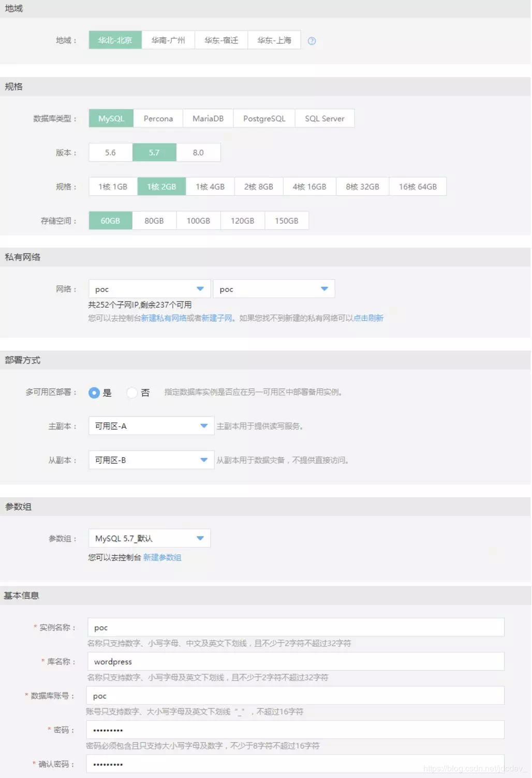Image resolution: width=532 pixels, height=778 pixels.
Task: Select MySQL version 8.0
Action: (198, 152)
